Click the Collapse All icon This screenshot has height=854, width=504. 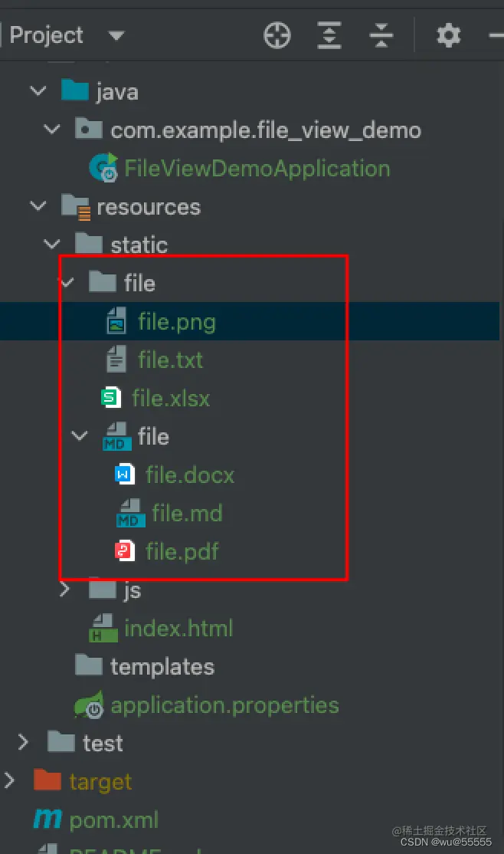[x=381, y=36]
